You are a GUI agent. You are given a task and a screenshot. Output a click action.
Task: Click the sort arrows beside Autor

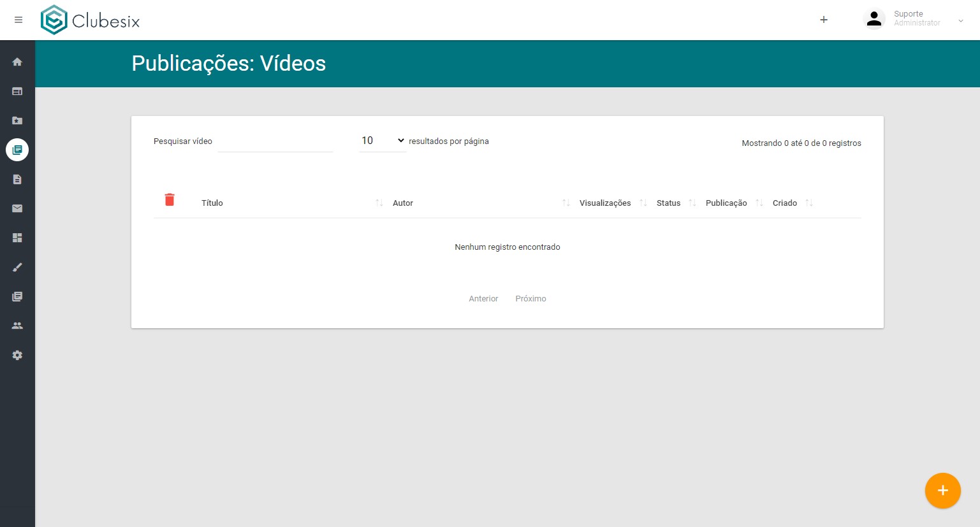click(566, 203)
